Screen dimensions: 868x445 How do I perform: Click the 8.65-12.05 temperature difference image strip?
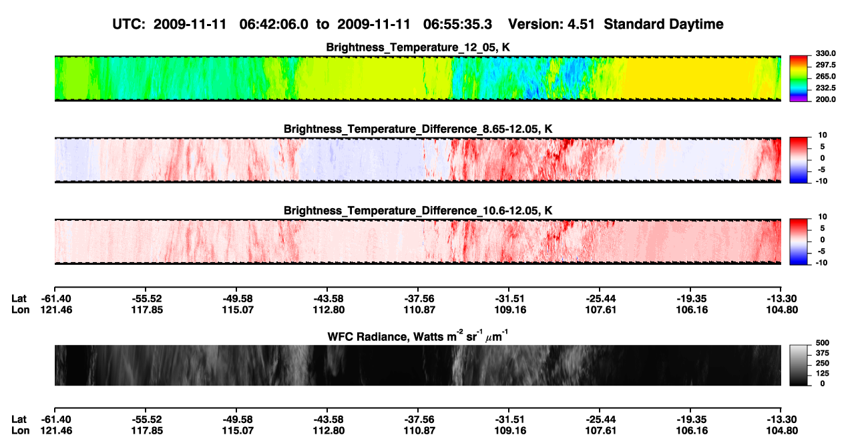[417, 159]
